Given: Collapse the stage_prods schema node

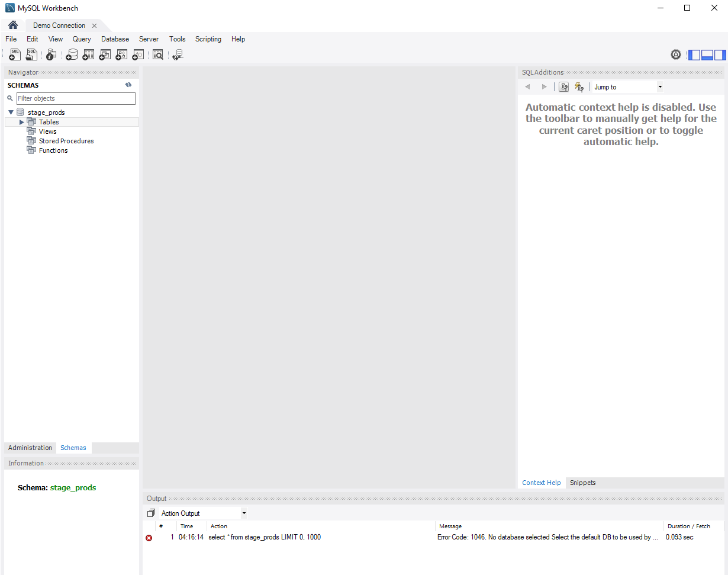Looking at the screenshot, I should pyautogui.click(x=11, y=113).
